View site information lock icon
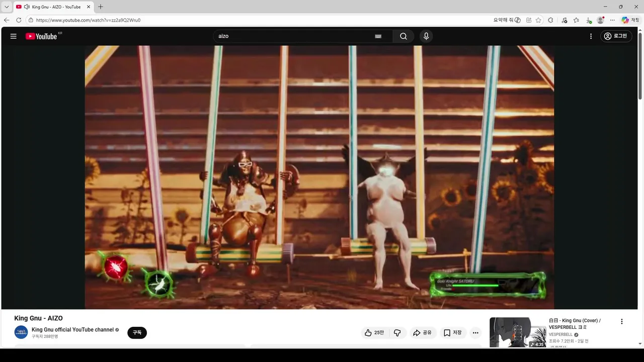 pyautogui.click(x=31, y=20)
